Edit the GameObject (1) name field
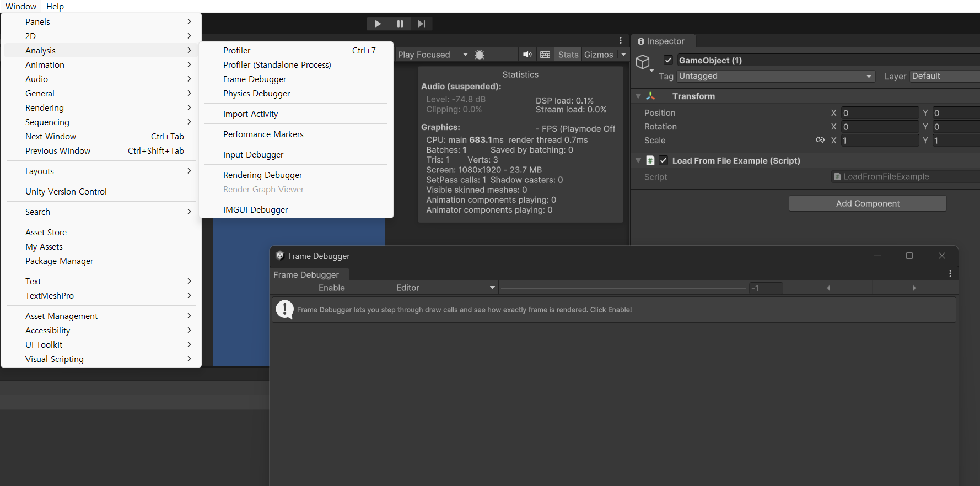 pyautogui.click(x=828, y=60)
